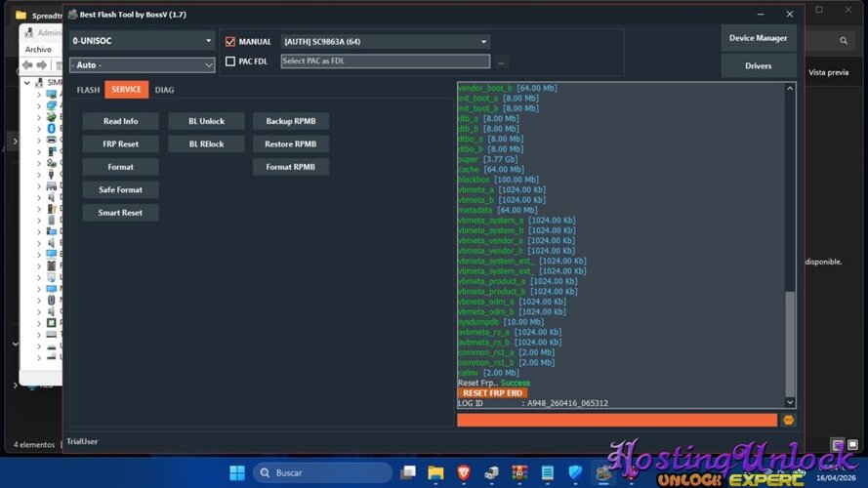Click Device Manager window back arrow
Image resolution: width=868 pixels, height=488 pixels.
coord(27,65)
